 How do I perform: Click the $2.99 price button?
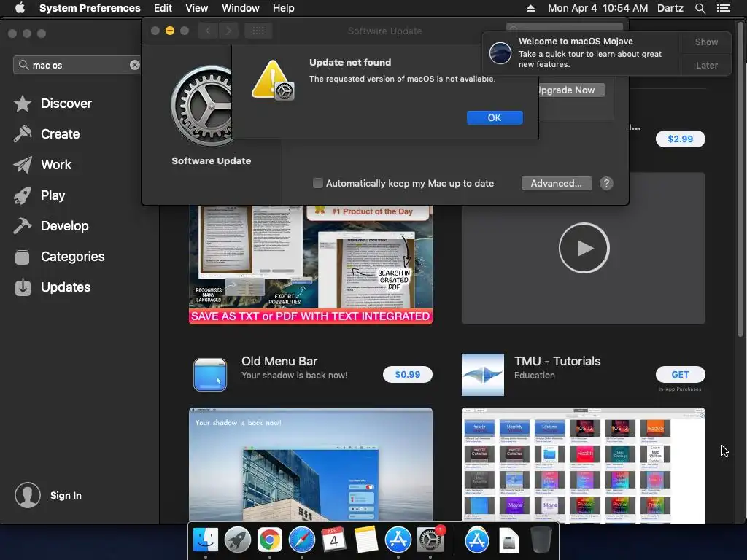pyautogui.click(x=681, y=139)
